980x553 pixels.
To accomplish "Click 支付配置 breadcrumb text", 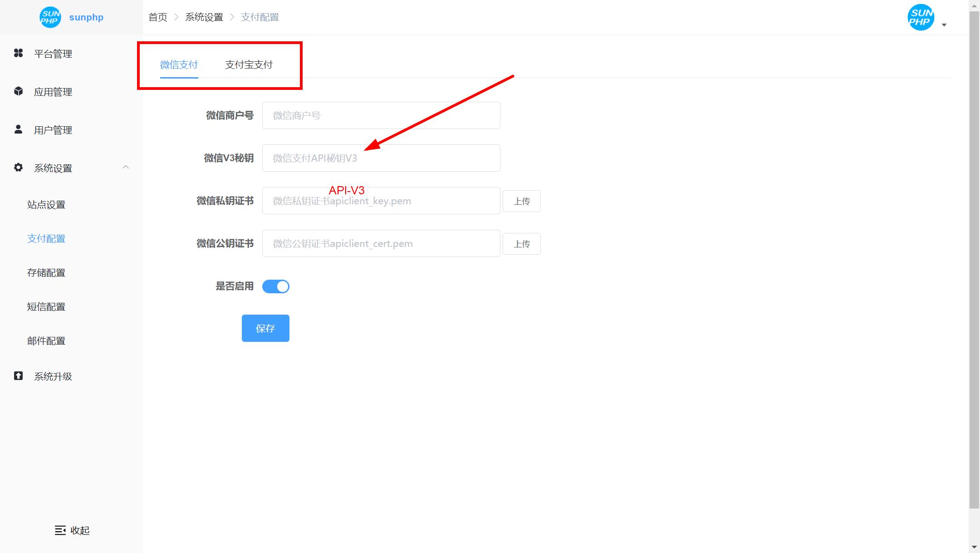I will pyautogui.click(x=260, y=17).
